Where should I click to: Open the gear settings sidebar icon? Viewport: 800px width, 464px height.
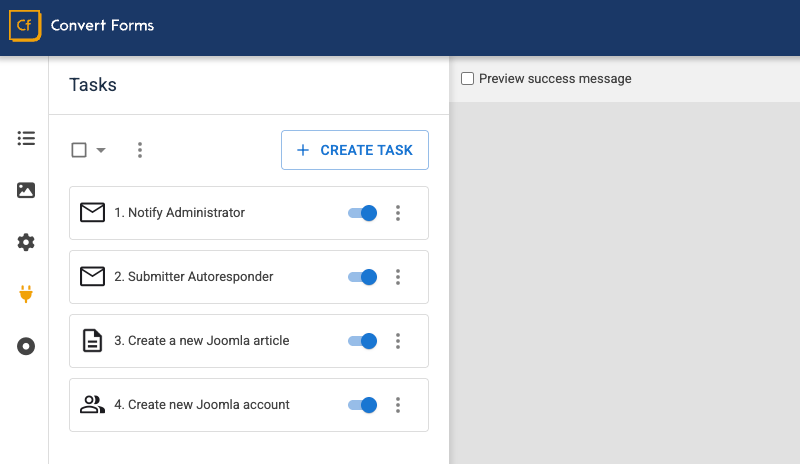[x=26, y=242]
